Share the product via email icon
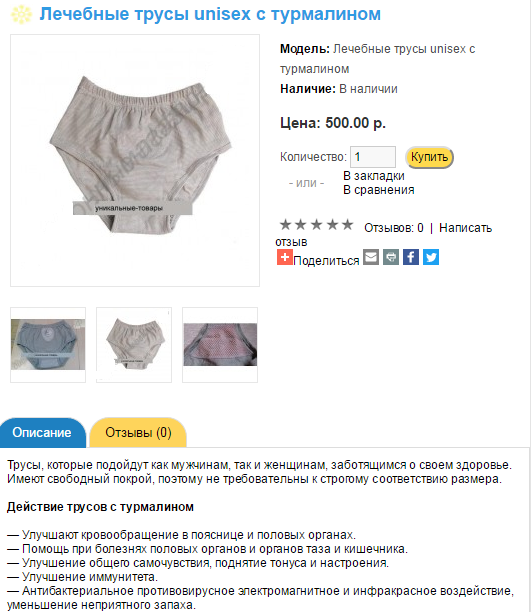This screenshot has height=612, width=531. (371, 257)
